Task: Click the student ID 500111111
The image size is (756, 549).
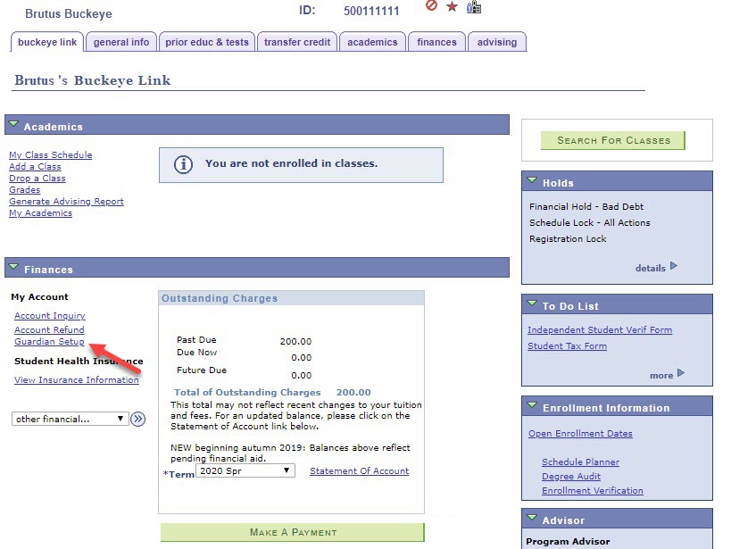Action: point(371,11)
